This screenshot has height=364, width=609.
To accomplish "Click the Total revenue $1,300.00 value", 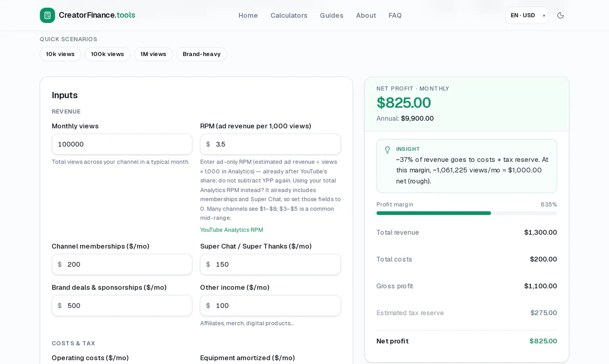I will pyautogui.click(x=540, y=232).
